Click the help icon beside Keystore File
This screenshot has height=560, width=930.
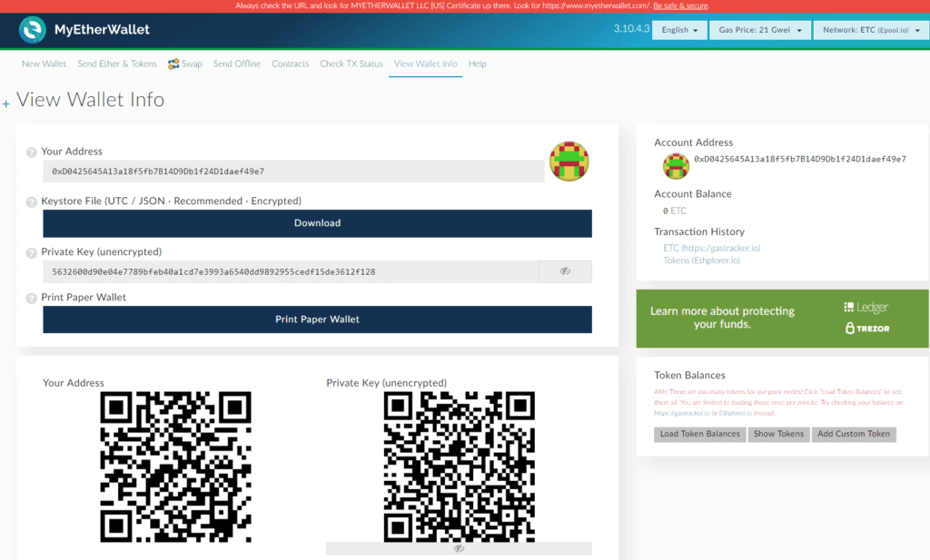tap(33, 201)
